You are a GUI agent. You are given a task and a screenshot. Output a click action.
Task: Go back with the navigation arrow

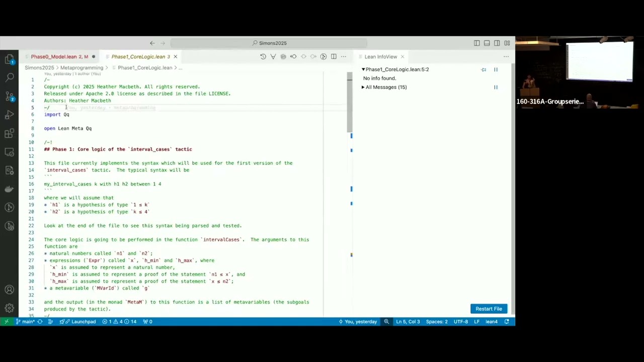tap(152, 43)
